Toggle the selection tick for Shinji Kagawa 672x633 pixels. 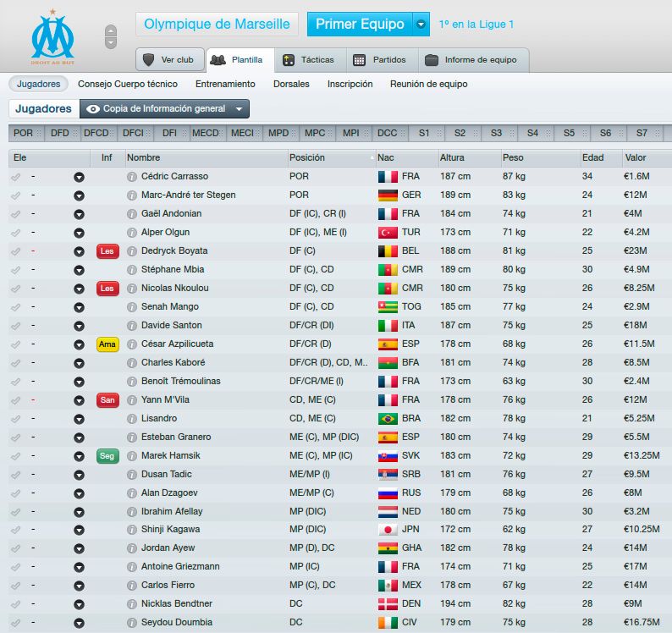(x=16, y=530)
